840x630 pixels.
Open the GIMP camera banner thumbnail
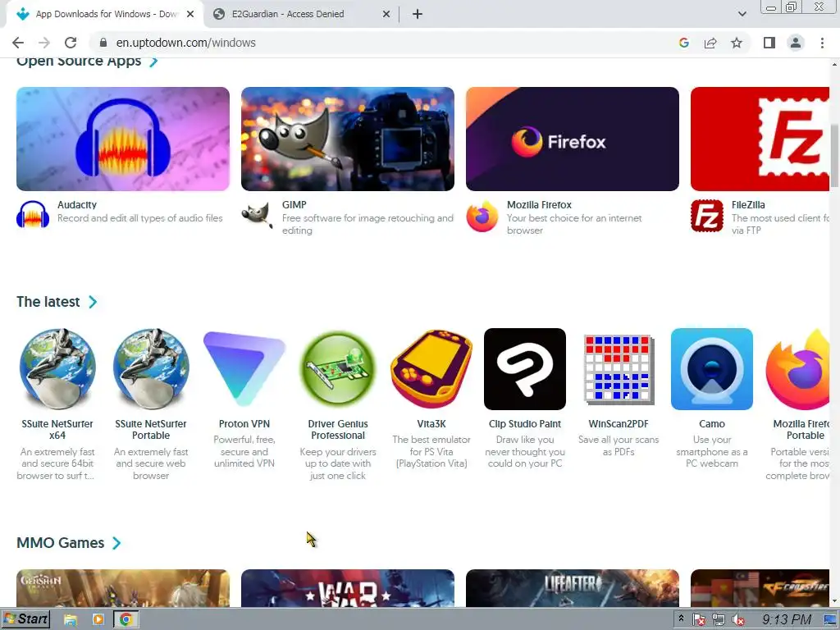[x=348, y=139]
